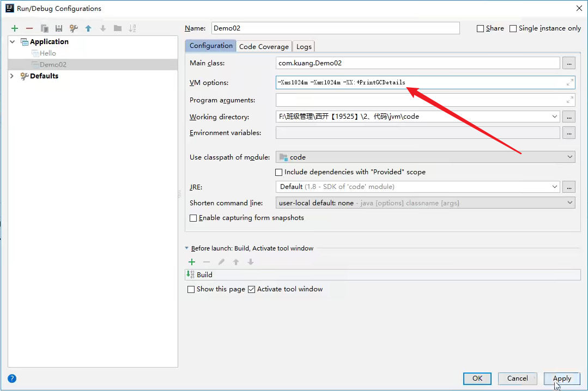Switch to the Configuration tab
Image resolution: width=588 pixels, height=391 pixels.
(x=211, y=46)
